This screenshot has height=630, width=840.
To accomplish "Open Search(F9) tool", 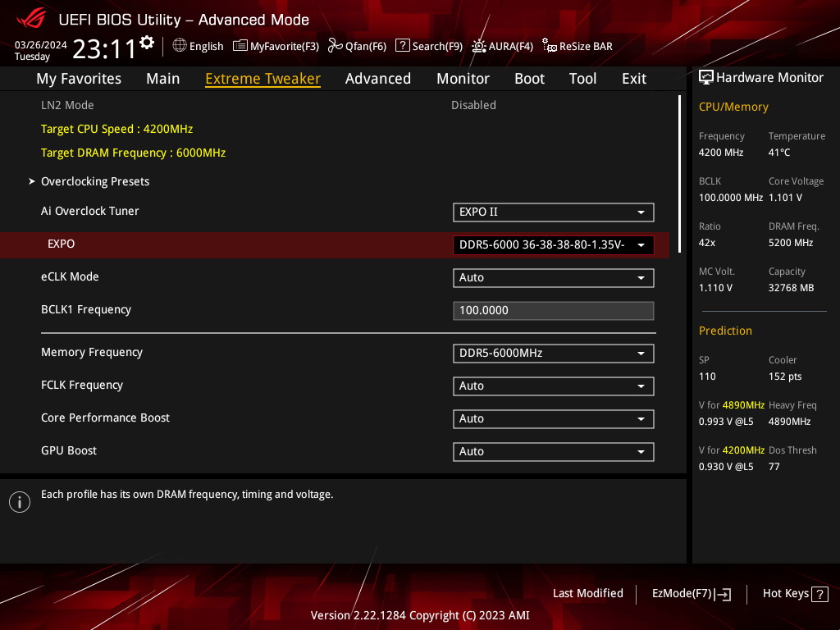I will 428,46.
